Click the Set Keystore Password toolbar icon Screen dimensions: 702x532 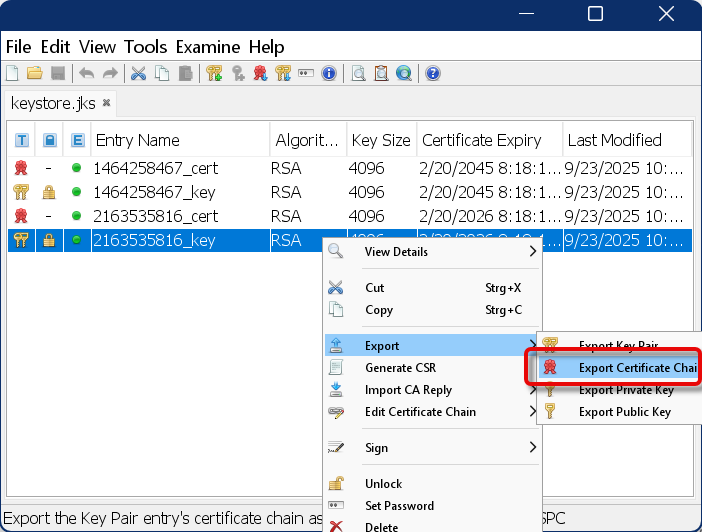pyautogui.click(x=306, y=73)
